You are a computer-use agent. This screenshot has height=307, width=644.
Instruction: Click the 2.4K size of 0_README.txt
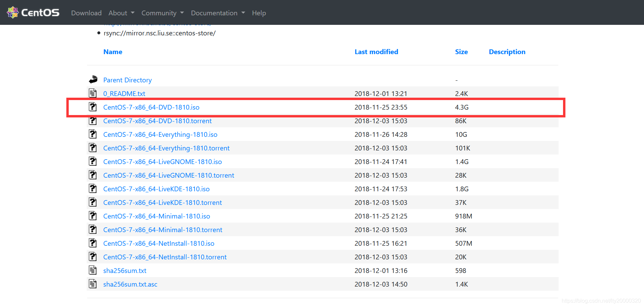[462, 94]
